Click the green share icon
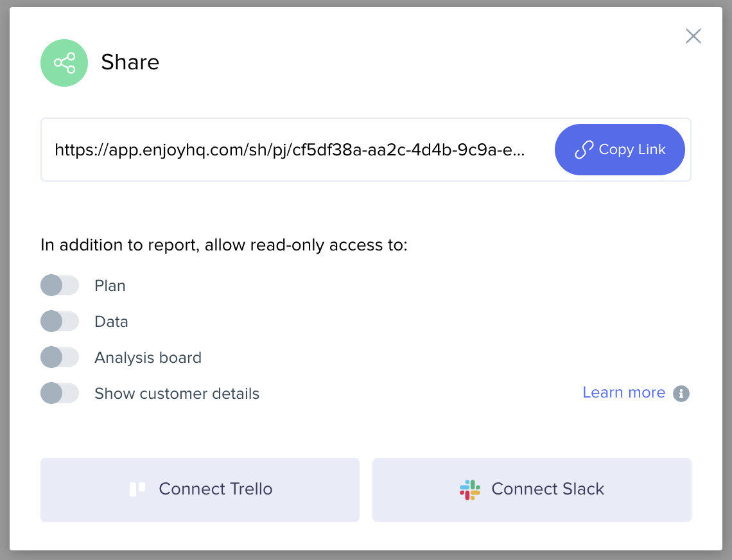This screenshot has width=732, height=560. click(64, 63)
